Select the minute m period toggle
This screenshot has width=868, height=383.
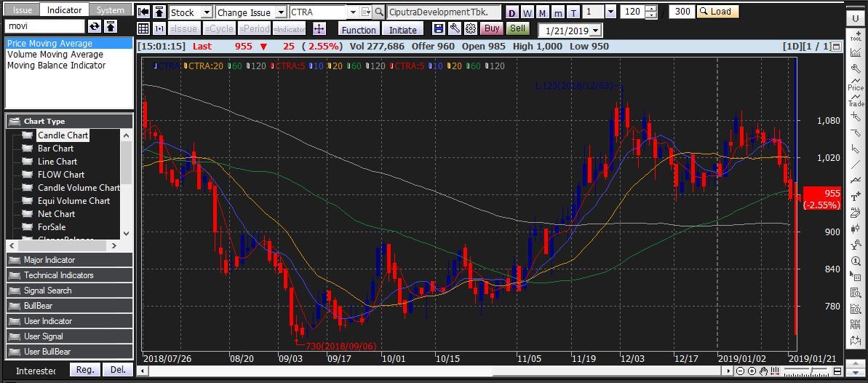click(558, 12)
